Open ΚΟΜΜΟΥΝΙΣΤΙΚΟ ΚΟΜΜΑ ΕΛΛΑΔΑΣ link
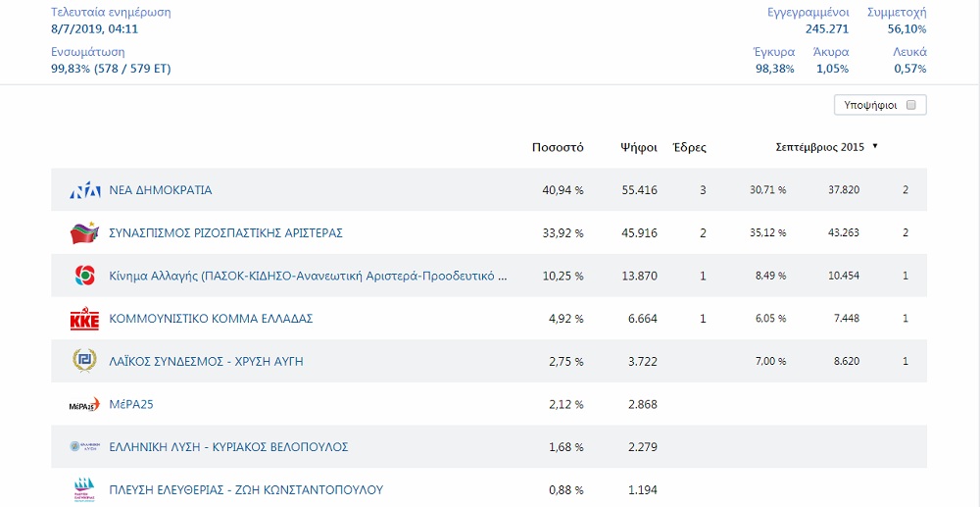Screen dimensions: 980x507 point(211,319)
